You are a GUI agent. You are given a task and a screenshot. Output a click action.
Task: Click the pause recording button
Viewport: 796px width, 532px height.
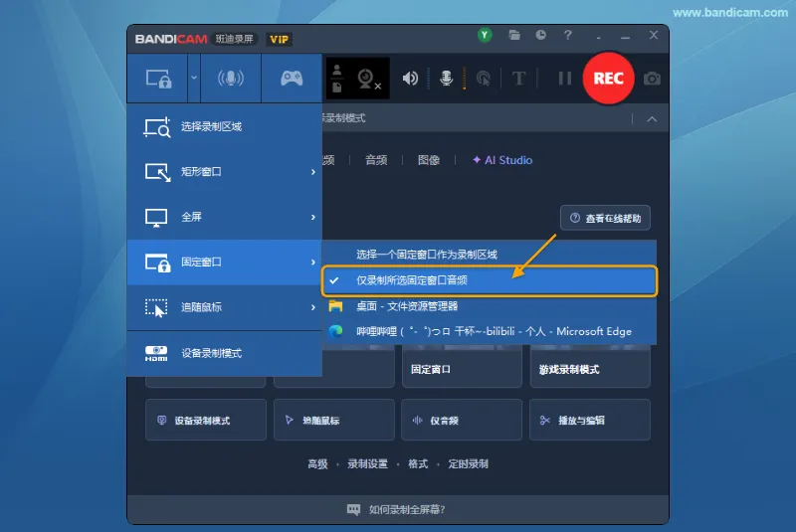click(x=564, y=79)
